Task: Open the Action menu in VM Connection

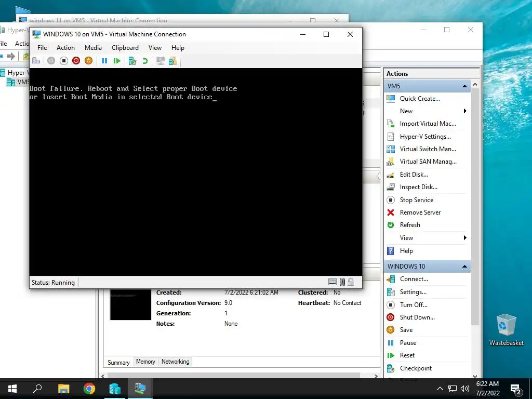Action: click(x=65, y=47)
